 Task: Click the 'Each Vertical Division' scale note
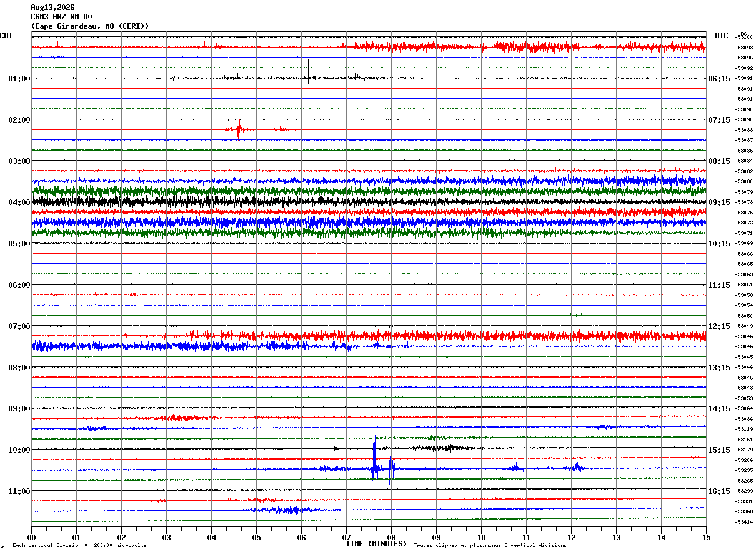80,546
